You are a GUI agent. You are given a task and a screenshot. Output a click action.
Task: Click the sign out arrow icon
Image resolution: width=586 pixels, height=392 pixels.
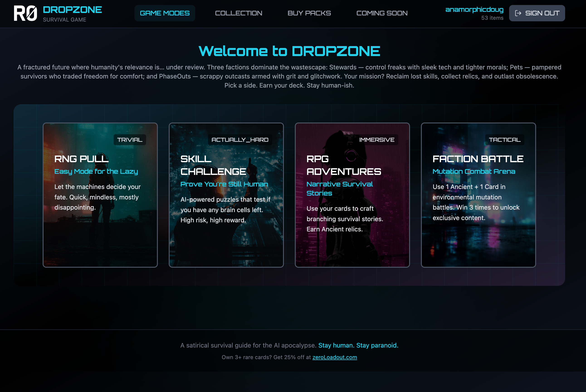[518, 13]
